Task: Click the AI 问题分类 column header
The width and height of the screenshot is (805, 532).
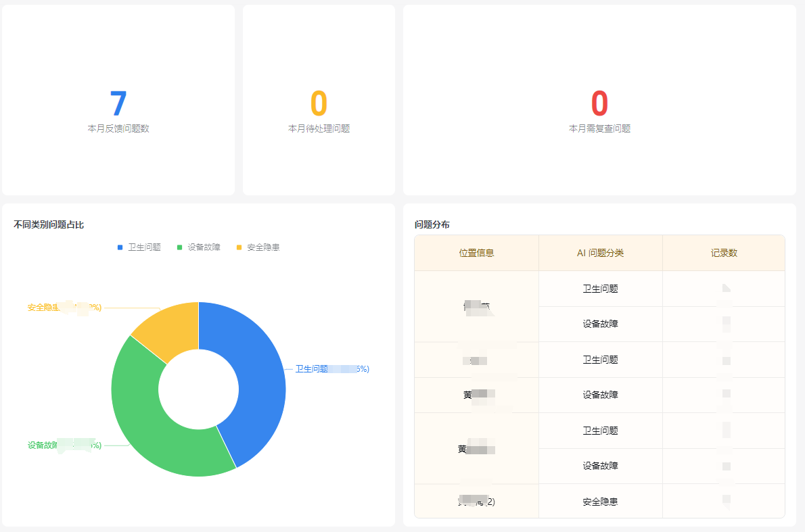Action: 600,253
